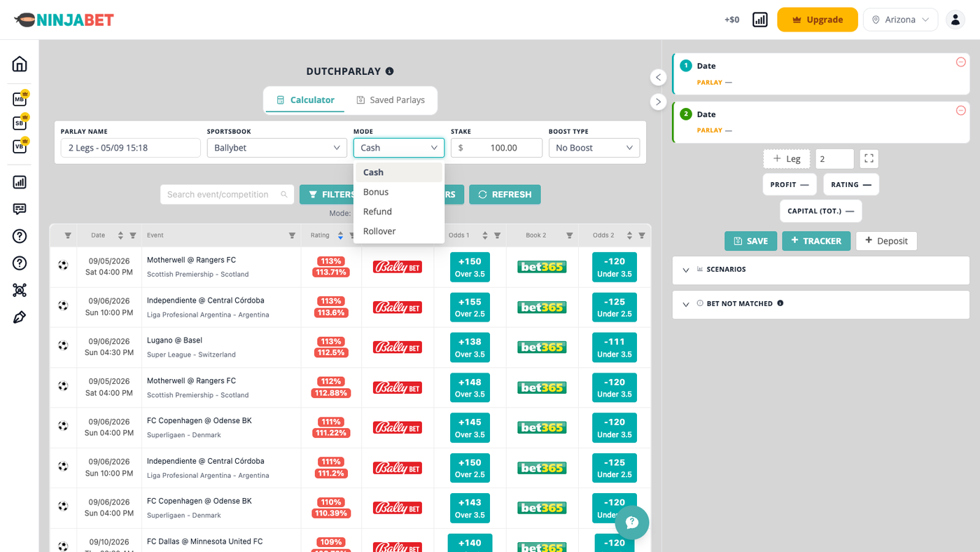The height and width of the screenshot is (552, 980).
Task: Click the + Deposit button
Action: point(886,241)
